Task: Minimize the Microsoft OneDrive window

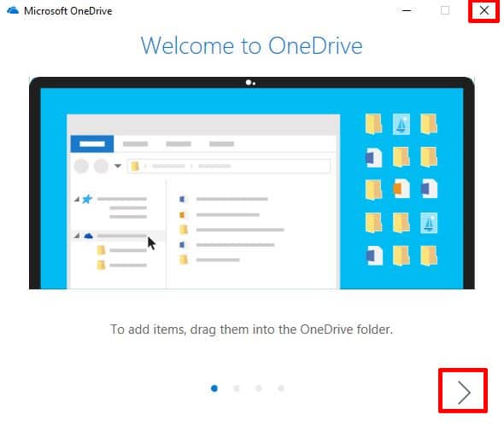Action: (x=407, y=10)
